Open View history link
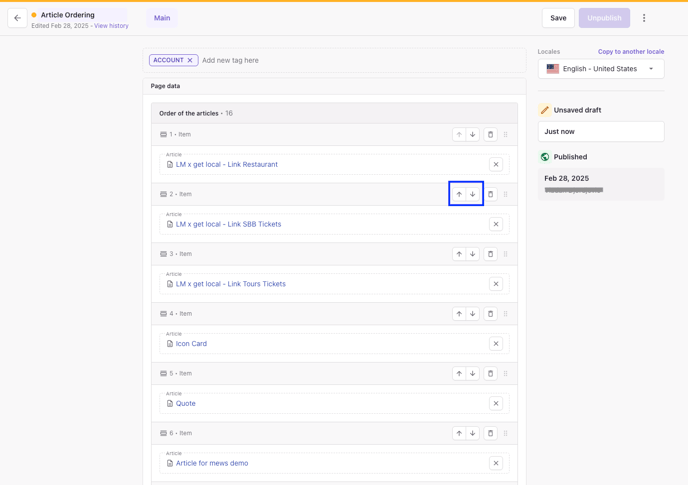The height and width of the screenshot is (485, 688). (111, 26)
